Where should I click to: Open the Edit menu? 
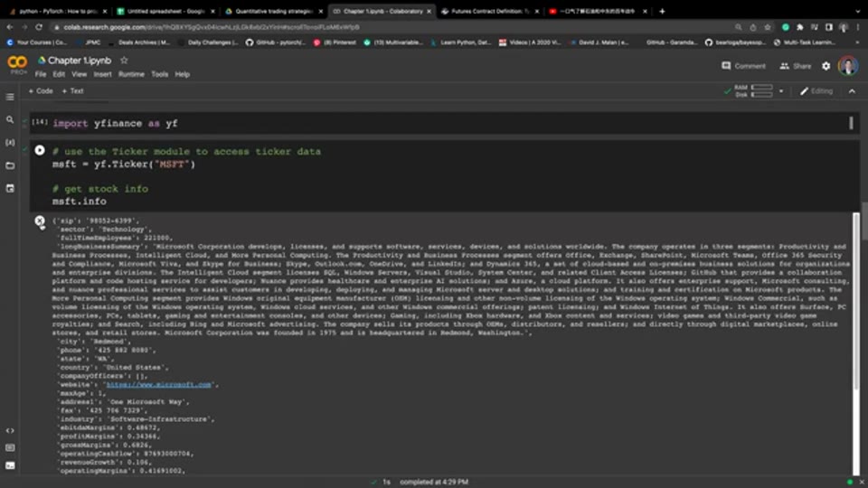(59, 74)
